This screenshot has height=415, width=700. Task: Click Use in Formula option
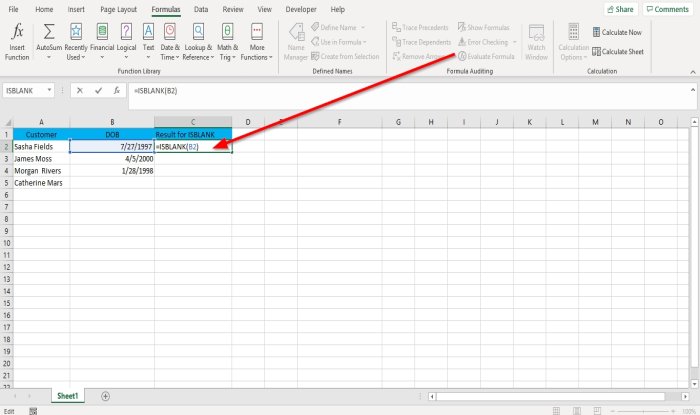338,42
